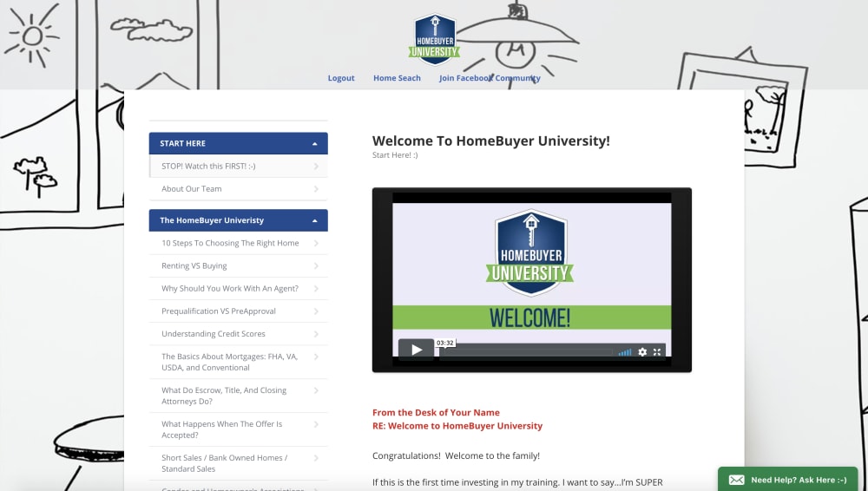The image size is (868, 491).
Task: Click RE: Welcome to HomeBuyer University line
Action: 457,426
